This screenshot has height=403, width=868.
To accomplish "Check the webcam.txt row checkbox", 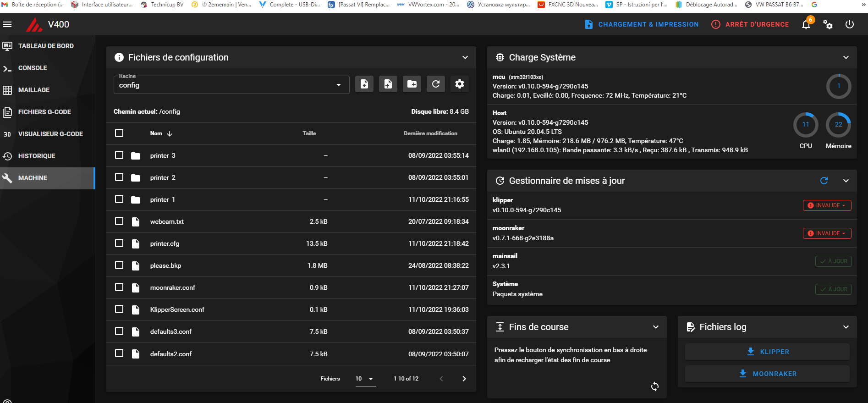I will coord(119,221).
